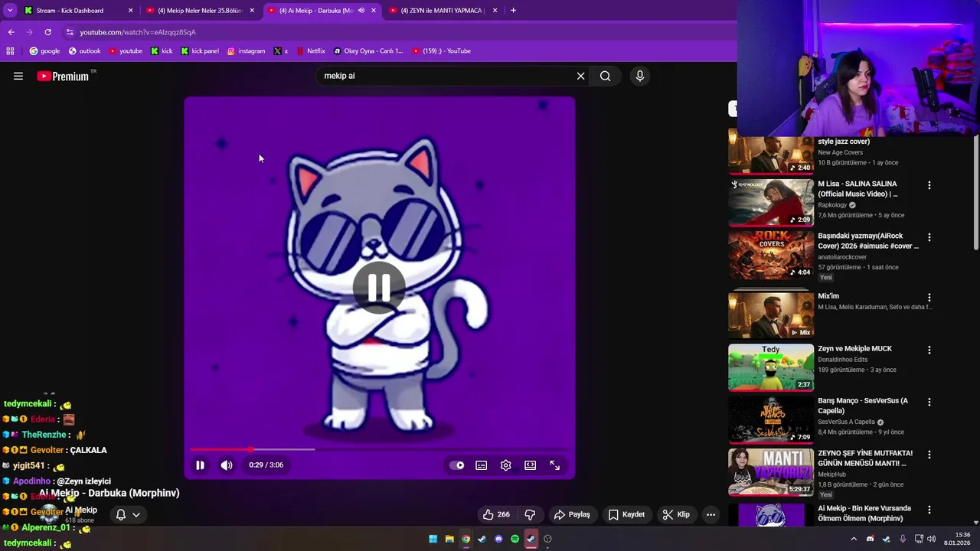Viewport: 980px width, 551px height.
Task: Go to YouTube Premium home logo
Action: pos(63,76)
